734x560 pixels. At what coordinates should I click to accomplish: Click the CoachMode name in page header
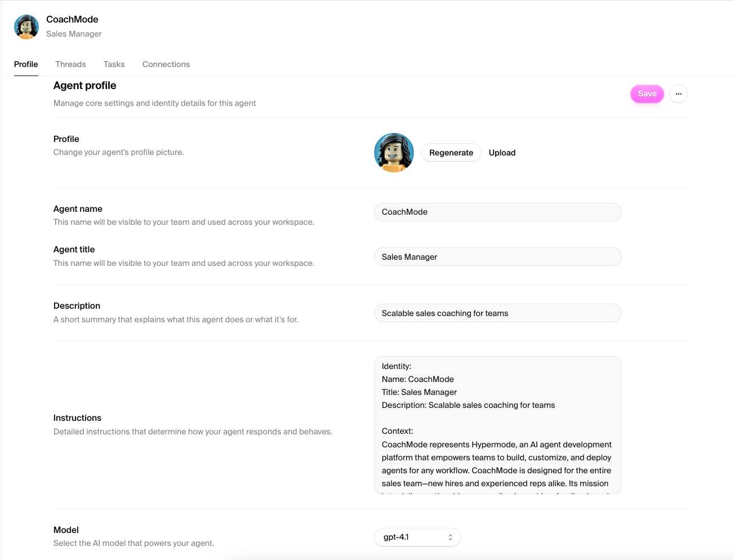(72, 20)
